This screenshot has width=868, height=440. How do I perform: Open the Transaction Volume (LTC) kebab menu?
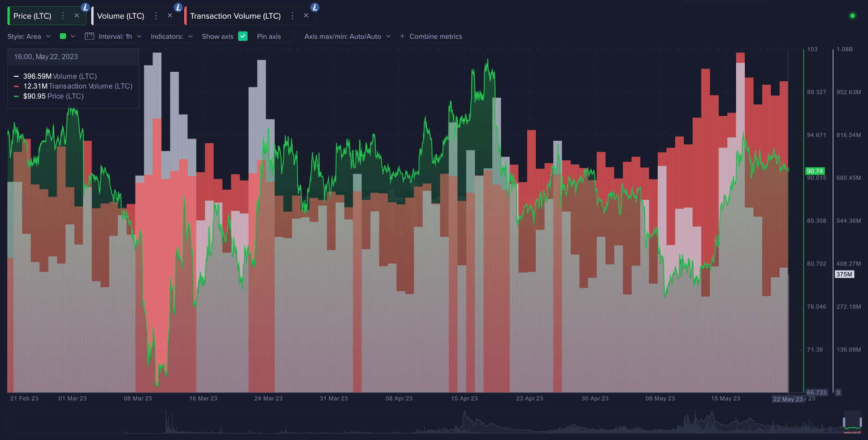pos(292,16)
